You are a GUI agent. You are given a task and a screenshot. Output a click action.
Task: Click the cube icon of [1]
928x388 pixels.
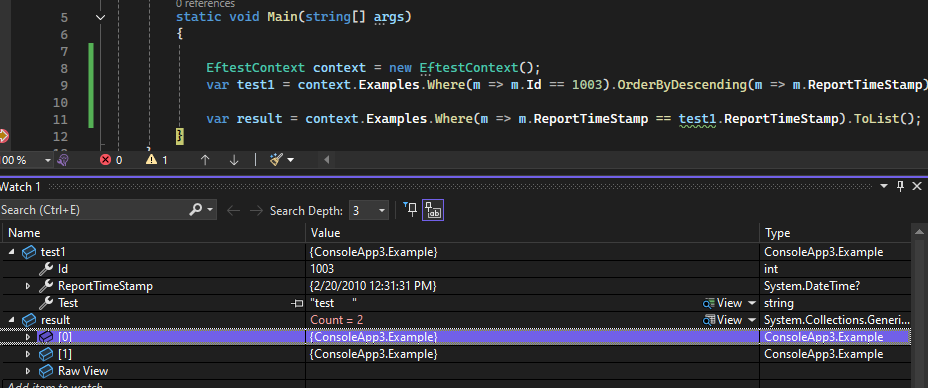point(46,354)
